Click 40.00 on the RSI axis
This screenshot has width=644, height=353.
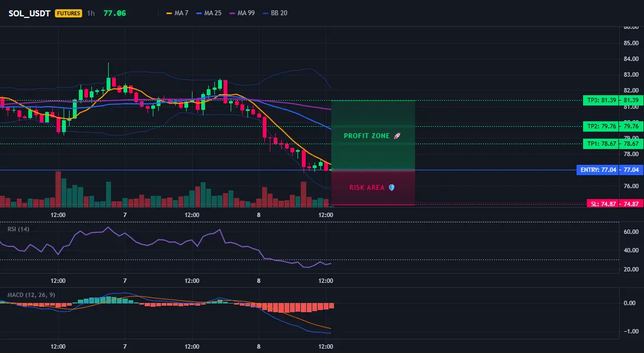(x=631, y=250)
